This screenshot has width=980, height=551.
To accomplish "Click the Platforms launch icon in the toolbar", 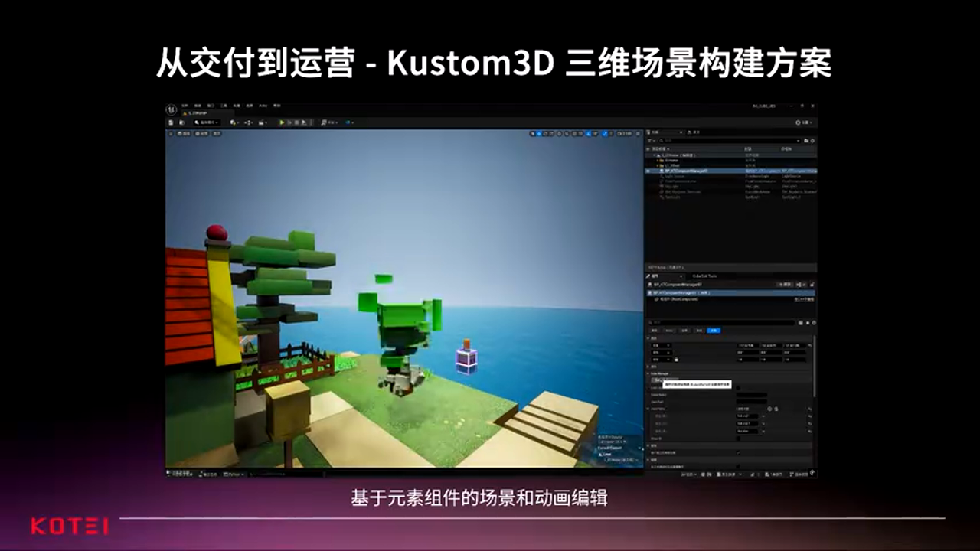I will pyautogui.click(x=324, y=122).
